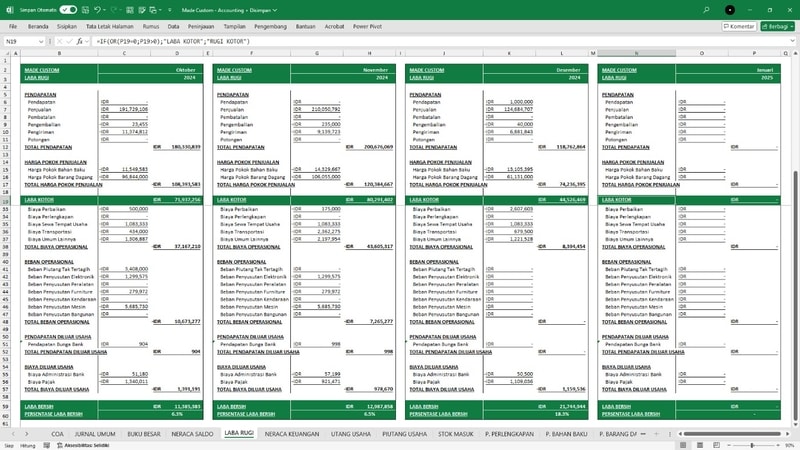Open the user account avatar

(730, 10)
